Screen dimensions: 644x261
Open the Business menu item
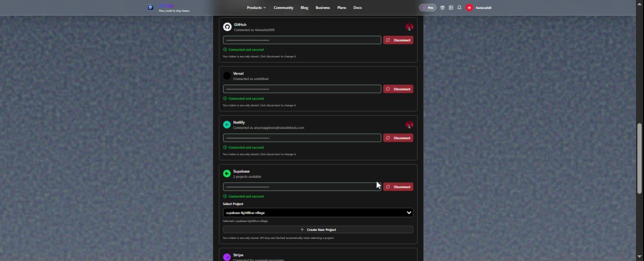322,8
